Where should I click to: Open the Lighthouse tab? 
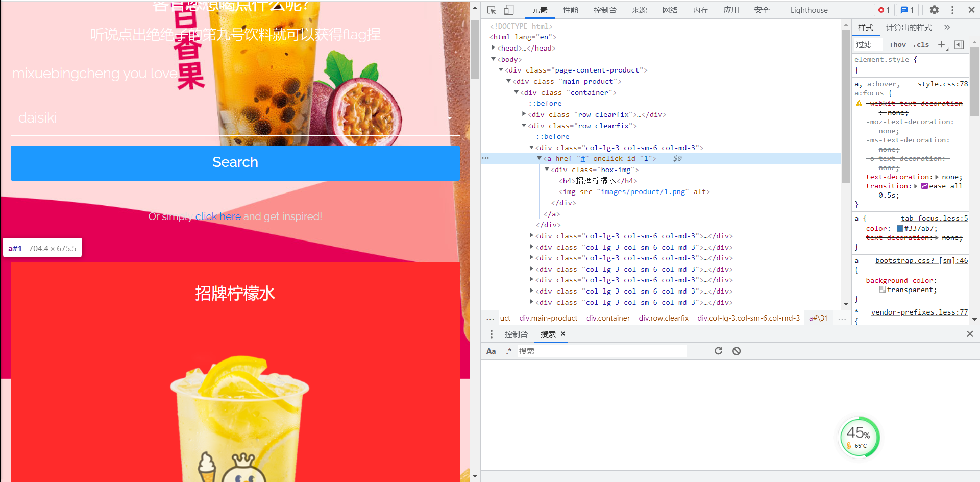pos(809,10)
